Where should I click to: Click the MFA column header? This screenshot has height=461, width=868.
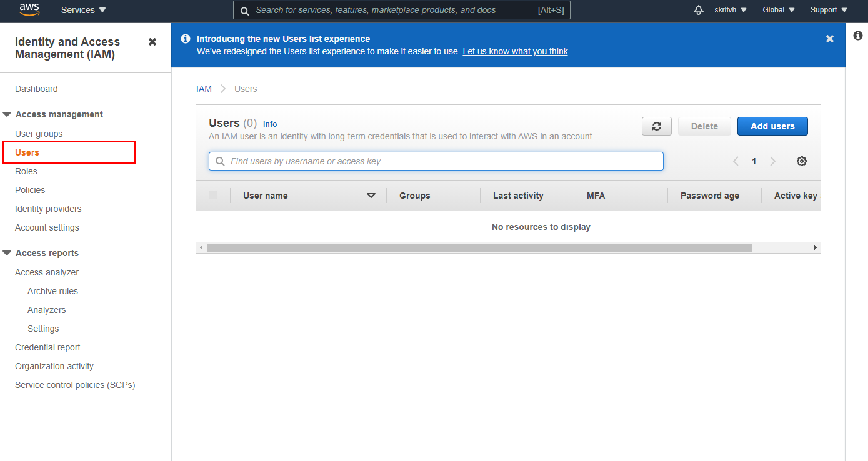click(596, 196)
